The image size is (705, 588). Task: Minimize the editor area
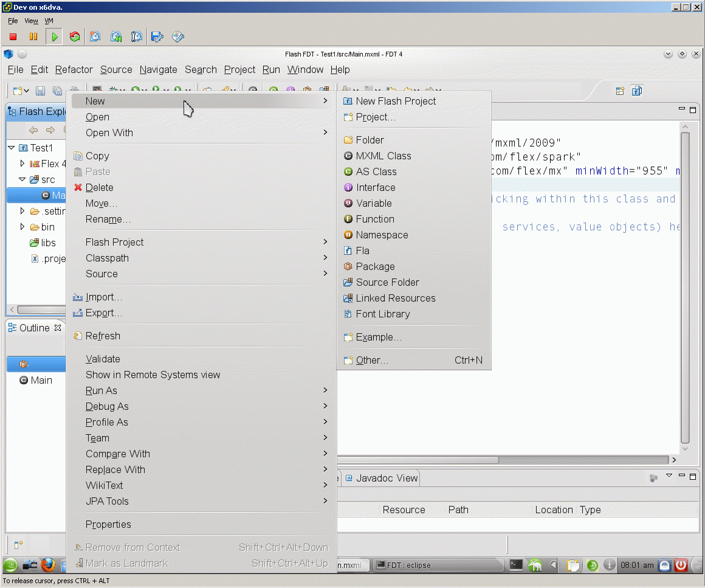(682, 108)
